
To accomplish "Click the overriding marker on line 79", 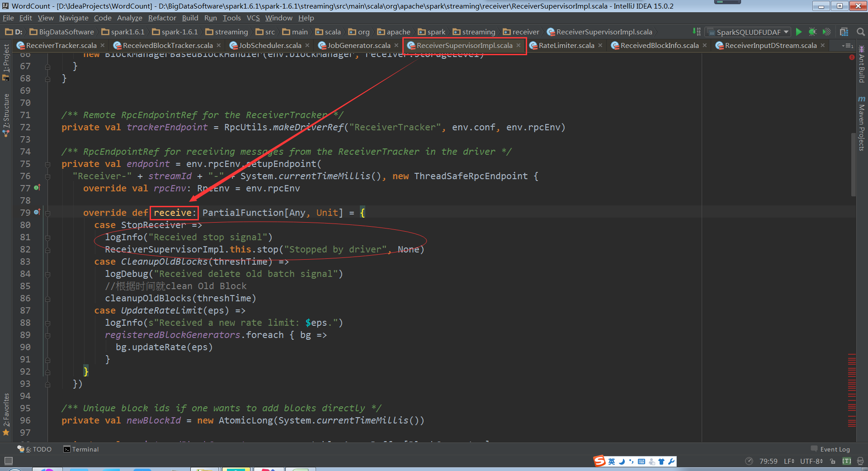I will 37,212.
